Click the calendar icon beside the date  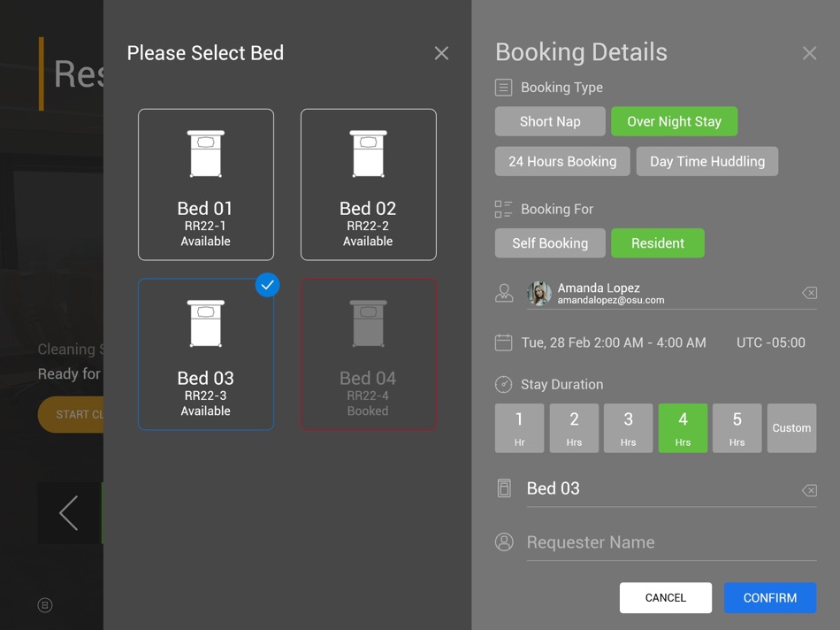click(504, 342)
